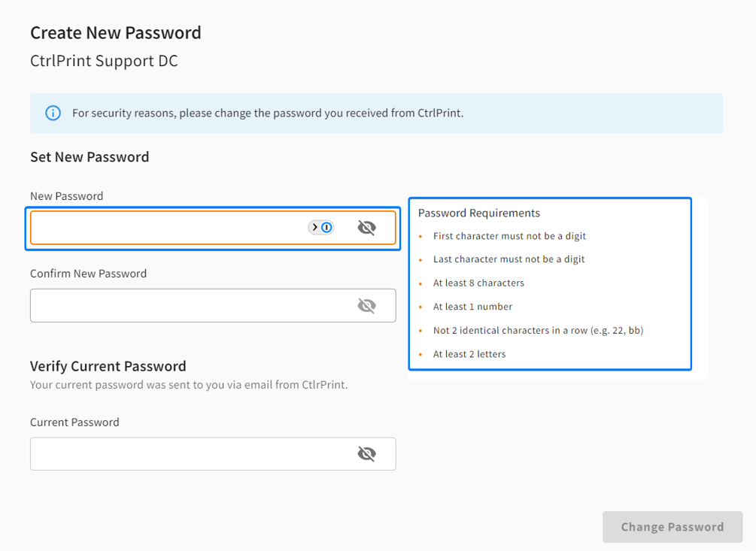Click the crossed-out eye in New Password field
756x551 pixels.
[367, 227]
